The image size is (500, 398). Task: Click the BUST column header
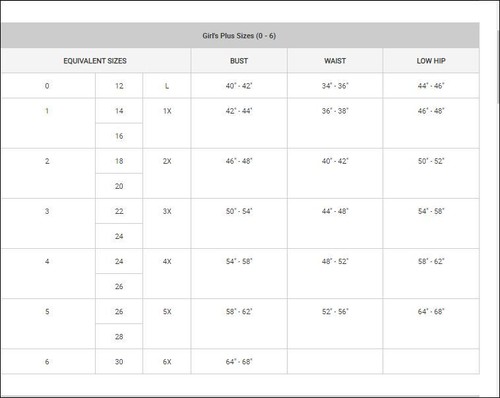pos(239,61)
